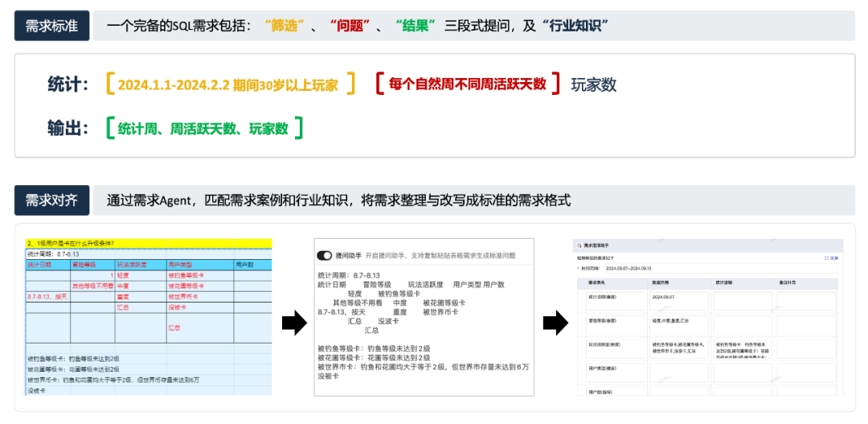This screenshot has height=424, width=868.
Task: Select spreadsheet header cell 统计日期
Action: tap(48, 265)
